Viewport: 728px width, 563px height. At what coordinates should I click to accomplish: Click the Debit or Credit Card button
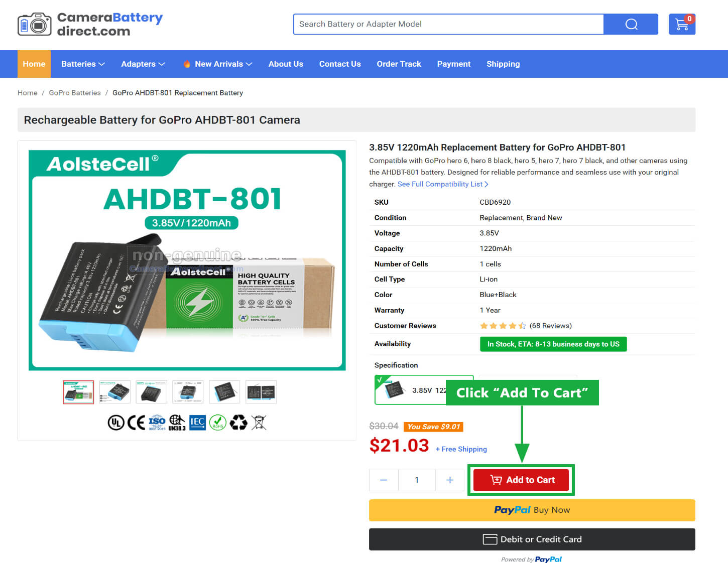[x=532, y=539]
